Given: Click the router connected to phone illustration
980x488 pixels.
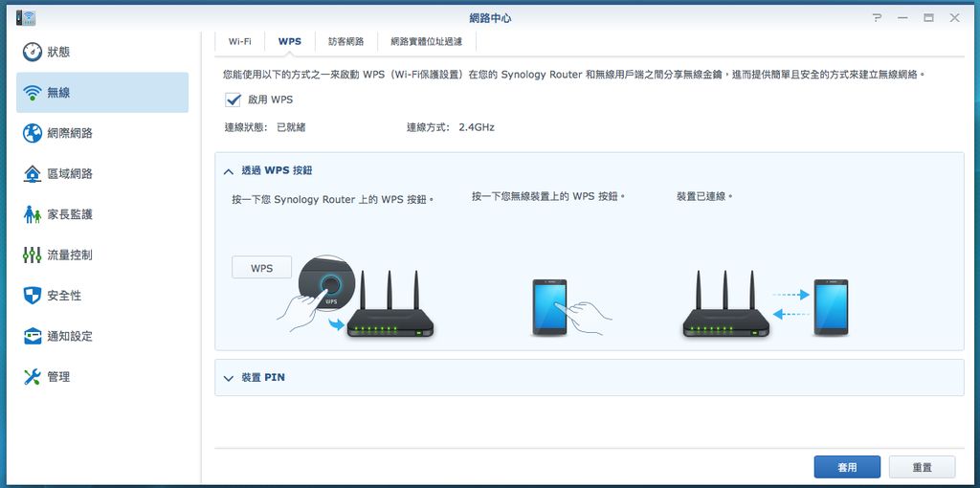Looking at the screenshot, I should [x=765, y=303].
